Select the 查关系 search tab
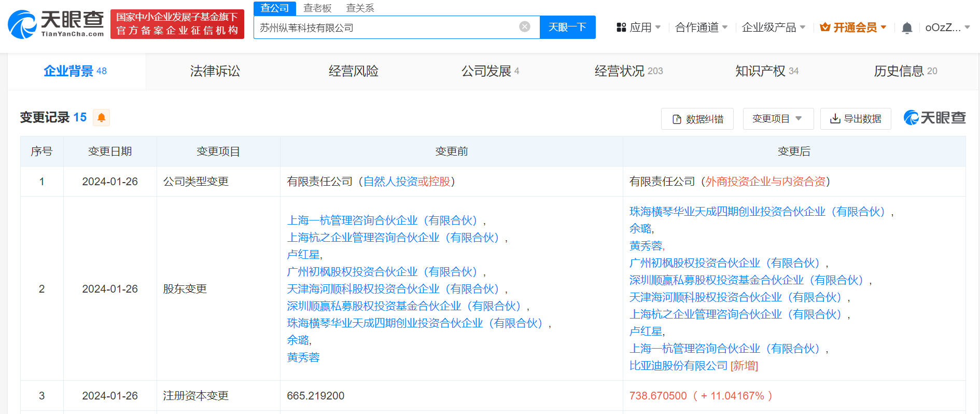 [x=360, y=8]
